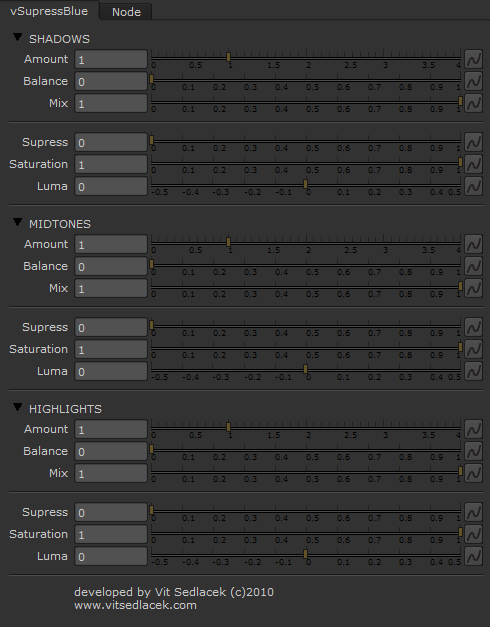Click the Highlights Saturation value field
This screenshot has height=627, width=490.
point(111,535)
